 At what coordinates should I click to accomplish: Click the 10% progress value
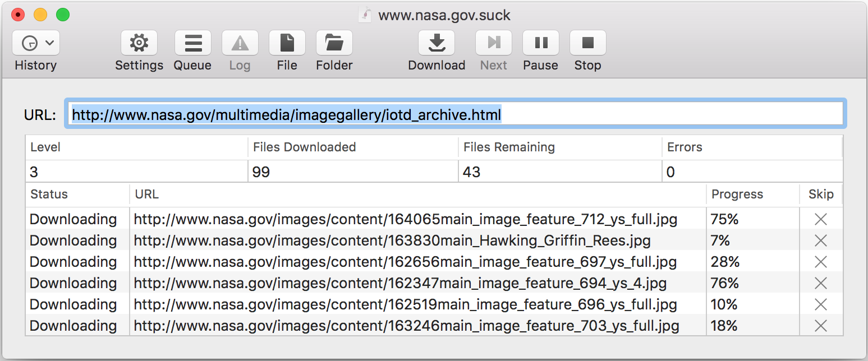724,304
